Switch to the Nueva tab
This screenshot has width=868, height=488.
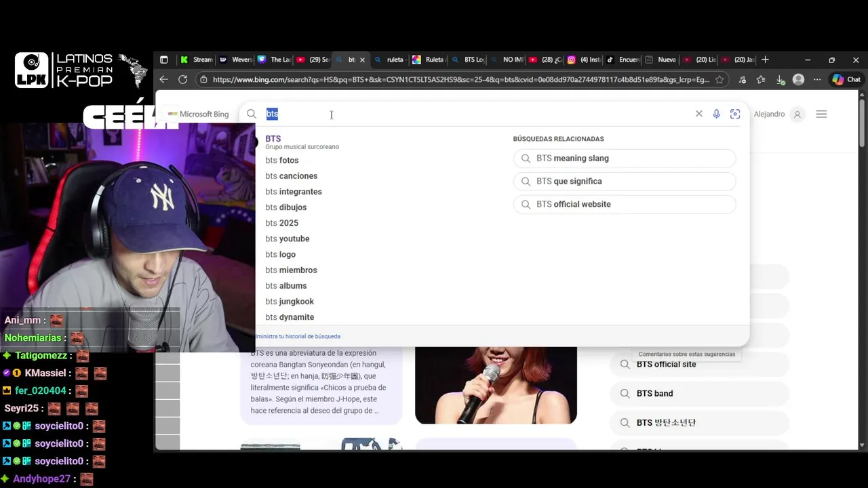point(660,60)
